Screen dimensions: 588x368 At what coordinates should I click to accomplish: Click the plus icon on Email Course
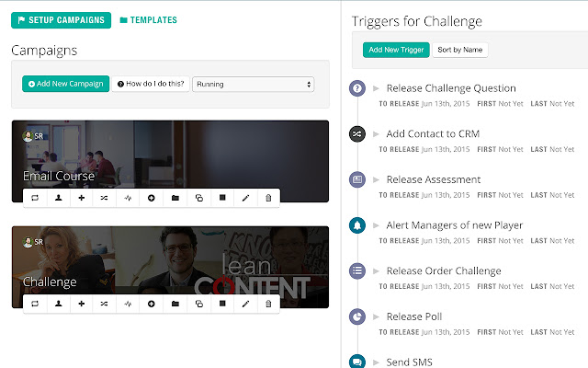coord(82,198)
